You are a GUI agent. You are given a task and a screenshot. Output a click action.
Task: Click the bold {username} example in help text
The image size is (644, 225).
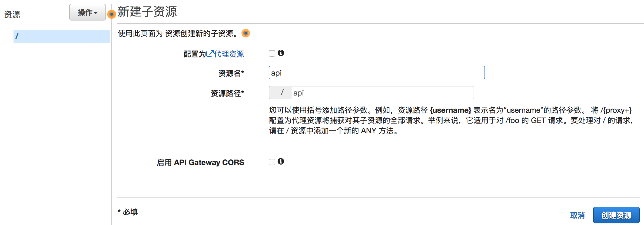tap(450, 110)
